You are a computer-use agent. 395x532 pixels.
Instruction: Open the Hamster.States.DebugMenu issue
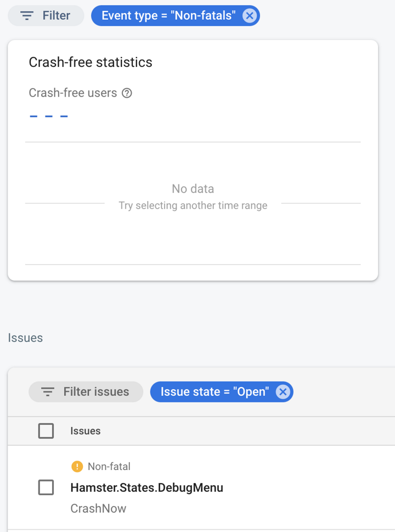(x=146, y=487)
